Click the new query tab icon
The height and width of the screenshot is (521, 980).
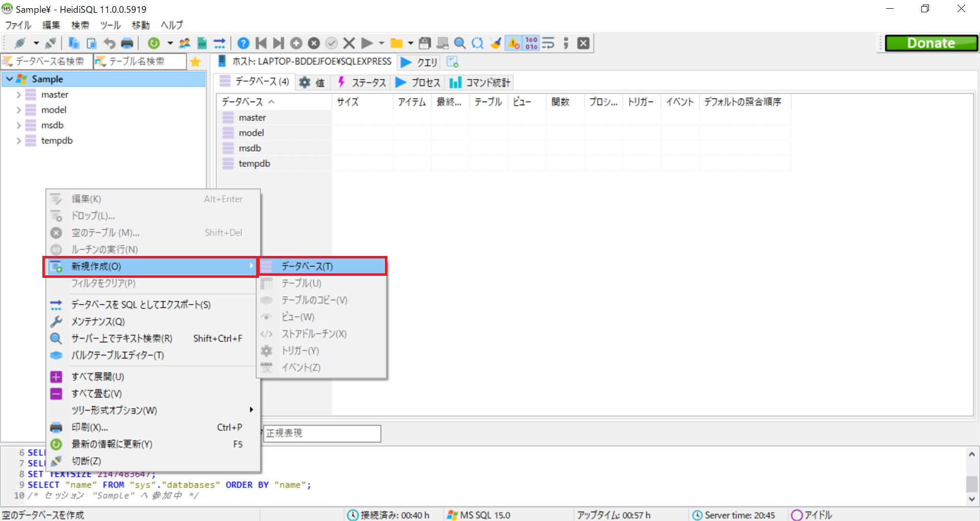click(452, 62)
